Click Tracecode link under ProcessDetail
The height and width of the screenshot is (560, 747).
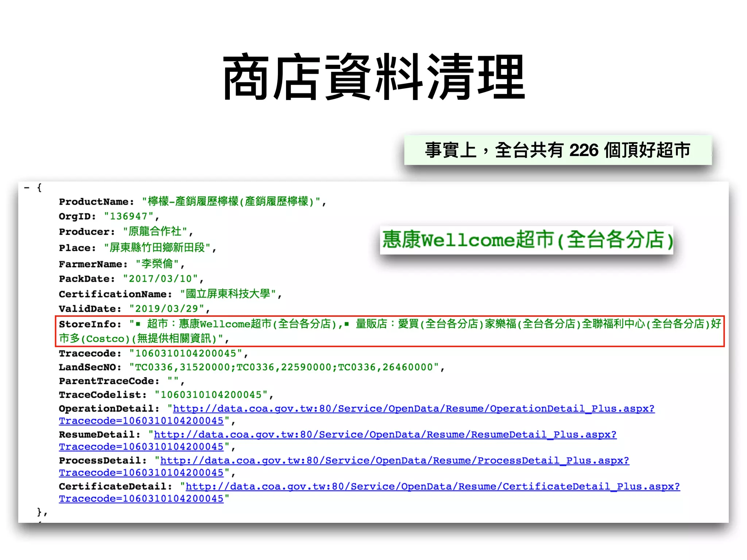click(141, 473)
